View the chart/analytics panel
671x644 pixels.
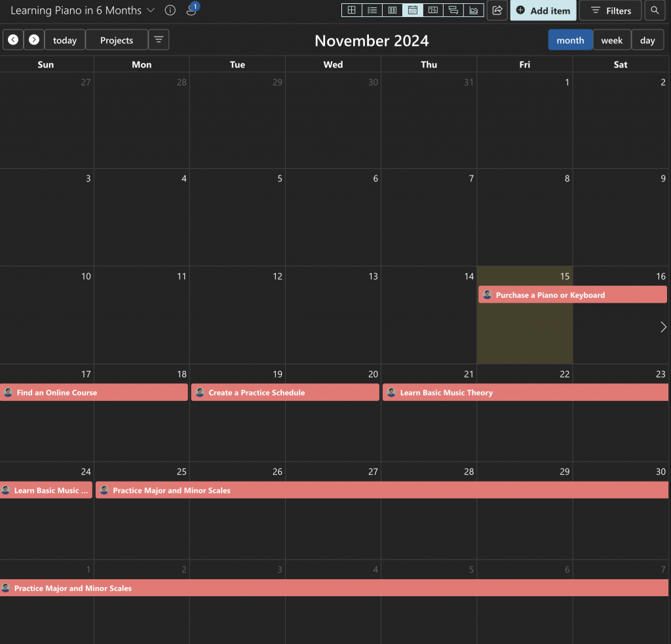coord(474,10)
